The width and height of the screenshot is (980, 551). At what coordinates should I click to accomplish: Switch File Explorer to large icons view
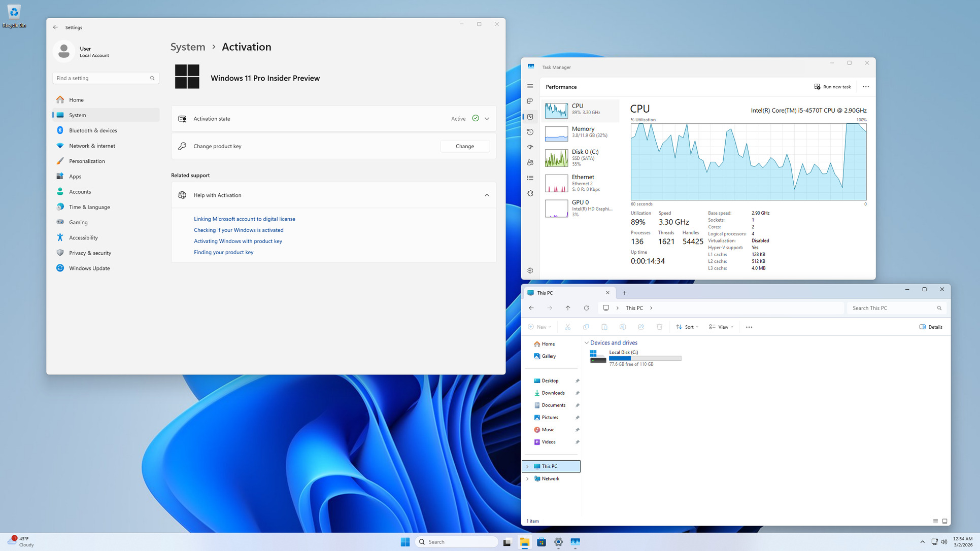point(944,521)
